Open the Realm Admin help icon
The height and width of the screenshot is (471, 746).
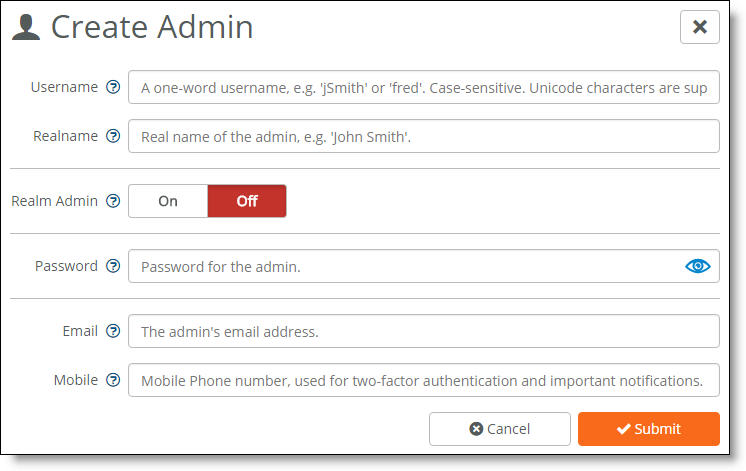point(113,201)
